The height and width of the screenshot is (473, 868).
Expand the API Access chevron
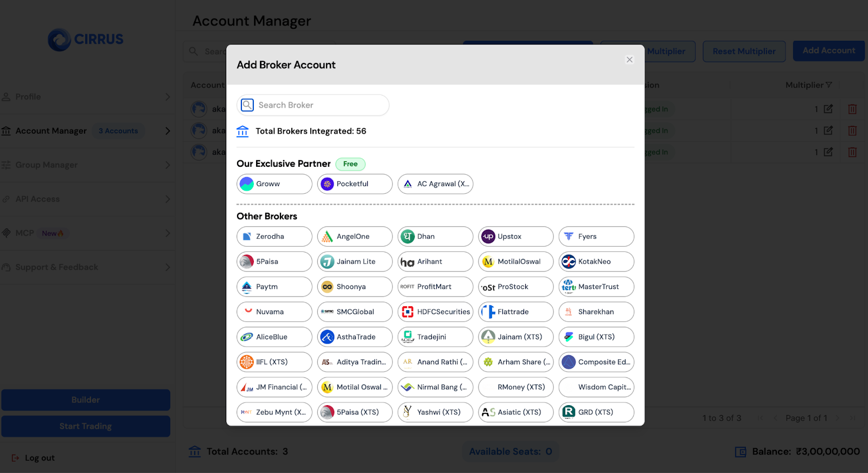coord(168,199)
